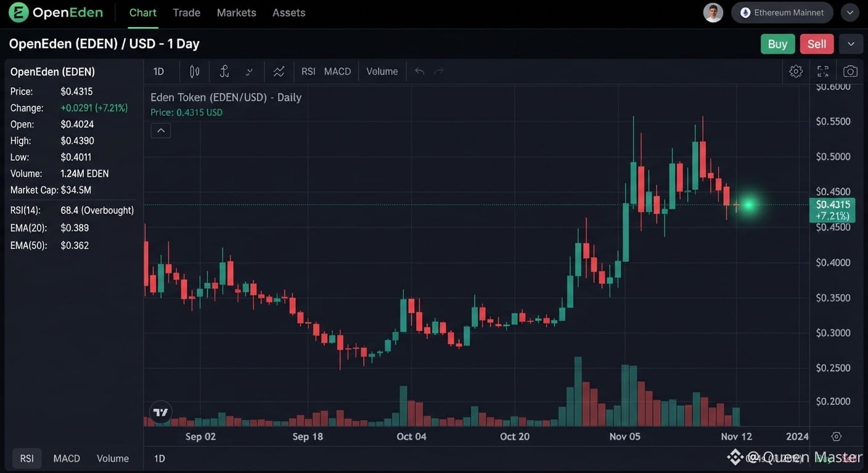Click the Oct 20 date on time axis
The width and height of the screenshot is (868, 473).
pos(515,437)
